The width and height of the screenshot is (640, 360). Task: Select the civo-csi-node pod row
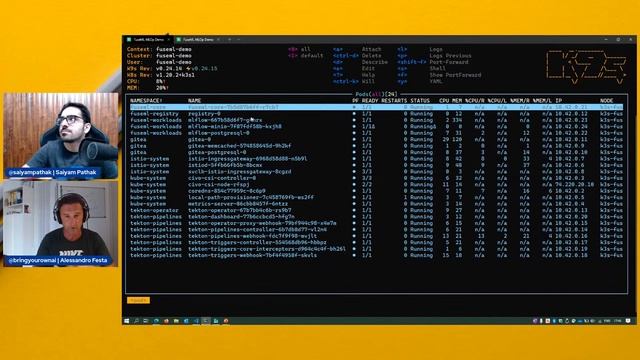point(376,184)
